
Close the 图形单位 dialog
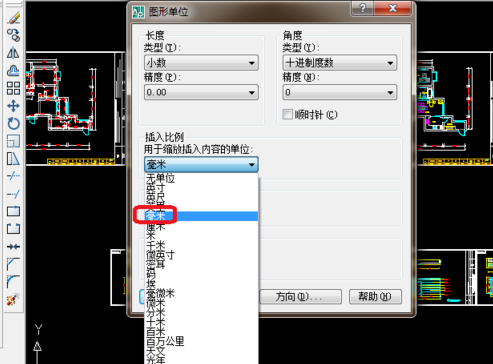point(392,8)
